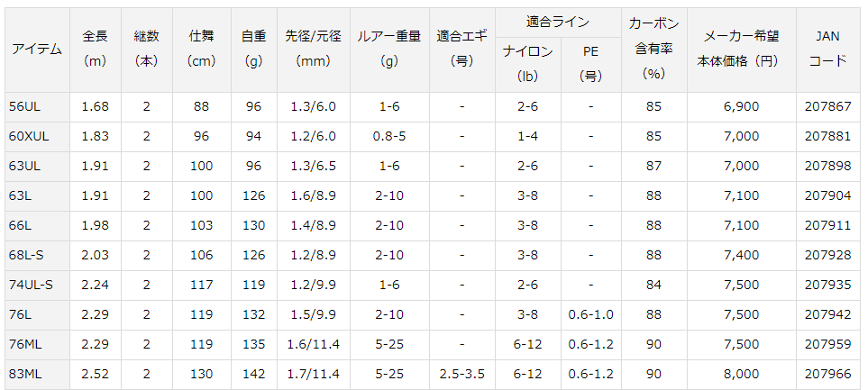The height and width of the screenshot is (390, 868).
Task: Click the 60XUL item name
Action: (30, 137)
